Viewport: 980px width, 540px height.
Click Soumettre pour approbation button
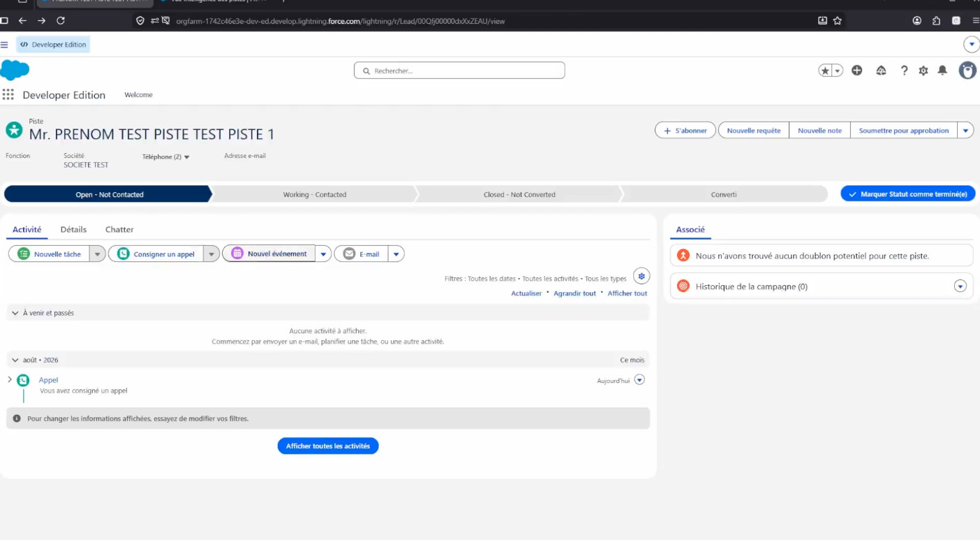(904, 131)
